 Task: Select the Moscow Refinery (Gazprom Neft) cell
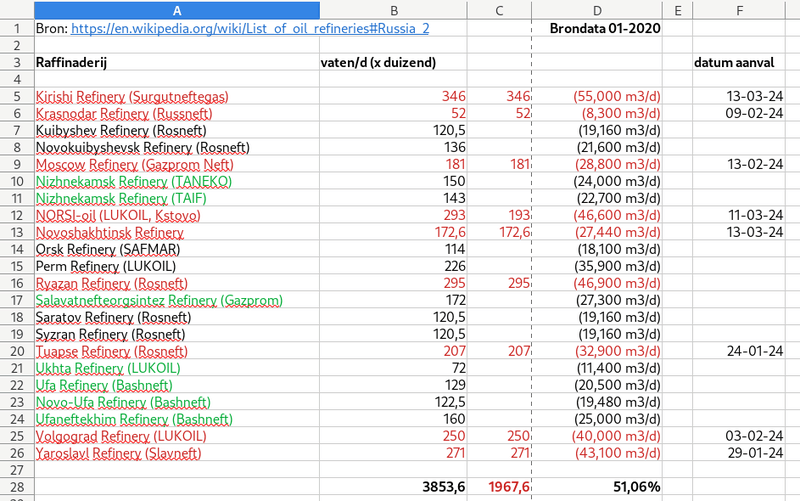coord(177,164)
